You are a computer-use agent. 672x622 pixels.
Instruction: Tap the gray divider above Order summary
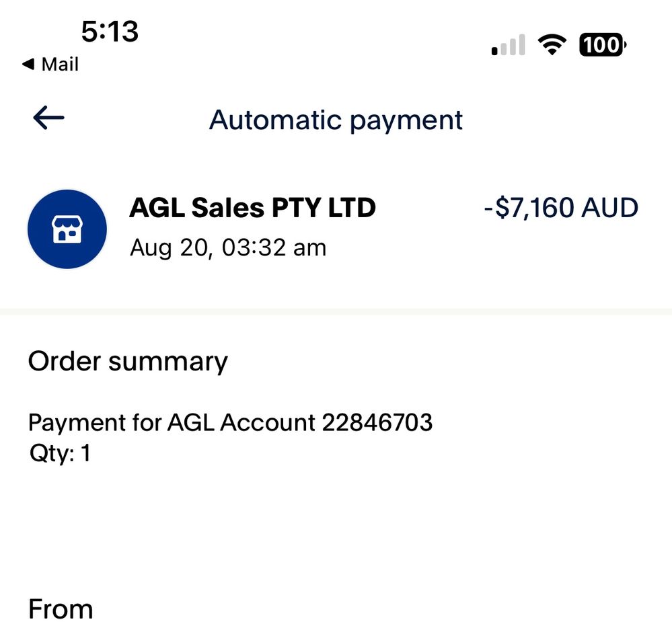click(x=336, y=311)
